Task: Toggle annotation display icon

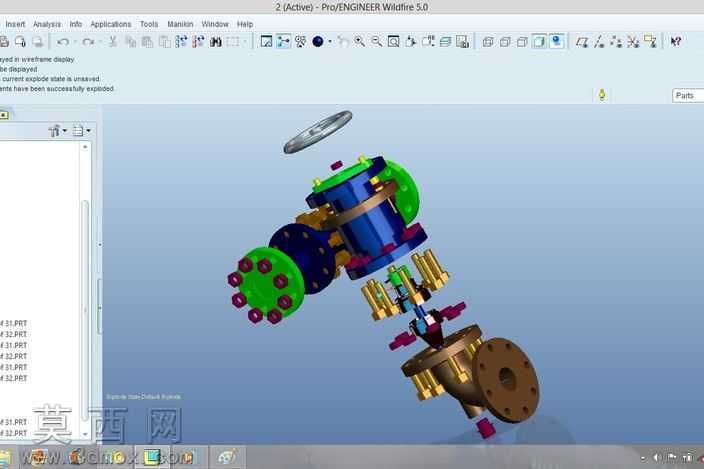Action: click(x=650, y=42)
